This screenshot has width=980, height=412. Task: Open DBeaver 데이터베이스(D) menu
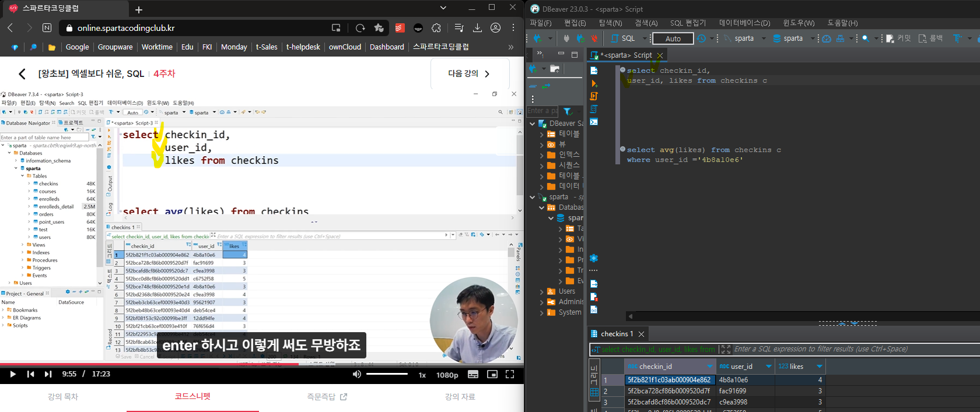click(744, 23)
